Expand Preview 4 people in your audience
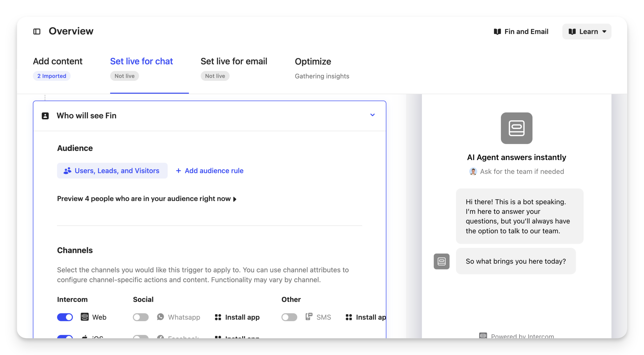 [x=147, y=199]
